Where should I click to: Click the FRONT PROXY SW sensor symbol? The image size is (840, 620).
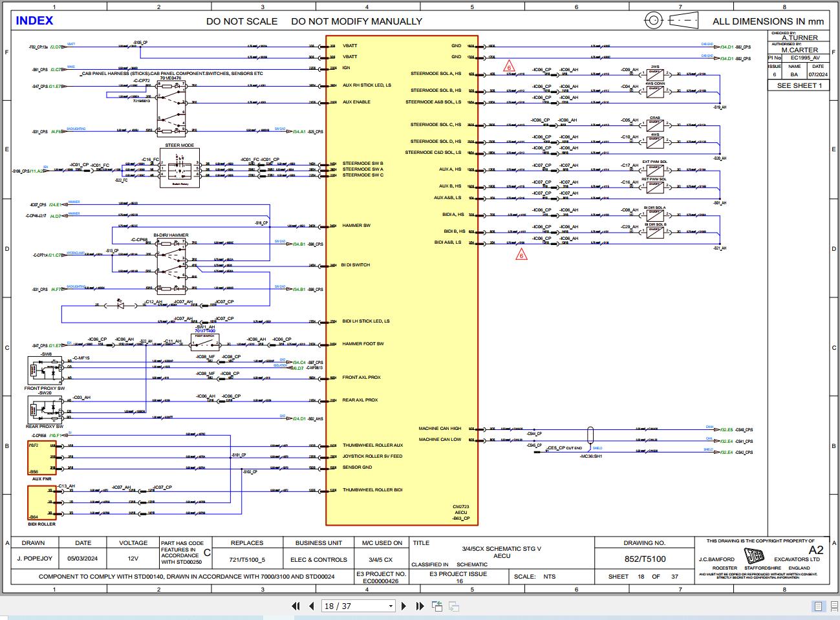coord(45,372)
